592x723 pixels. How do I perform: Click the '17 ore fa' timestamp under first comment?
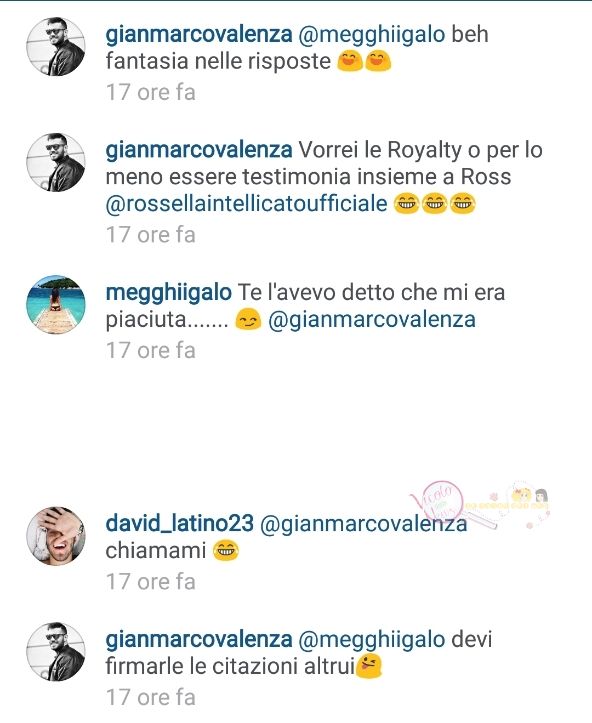click(151, 92)
